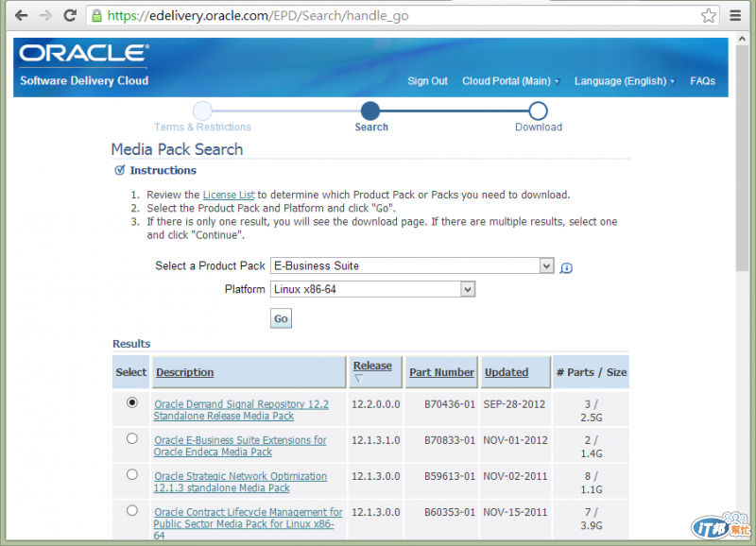
Task: Expand the Cloud Portal (Main) menu
Action: 510,81
